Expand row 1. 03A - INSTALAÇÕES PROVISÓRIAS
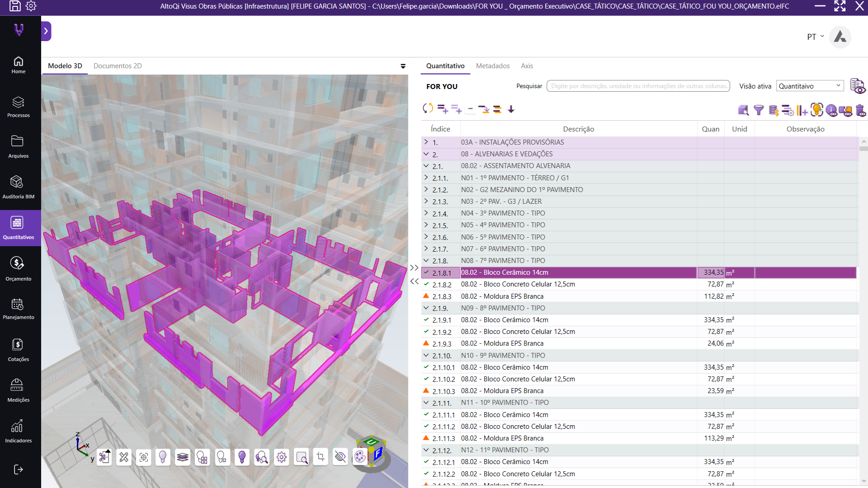 [426, 142]
